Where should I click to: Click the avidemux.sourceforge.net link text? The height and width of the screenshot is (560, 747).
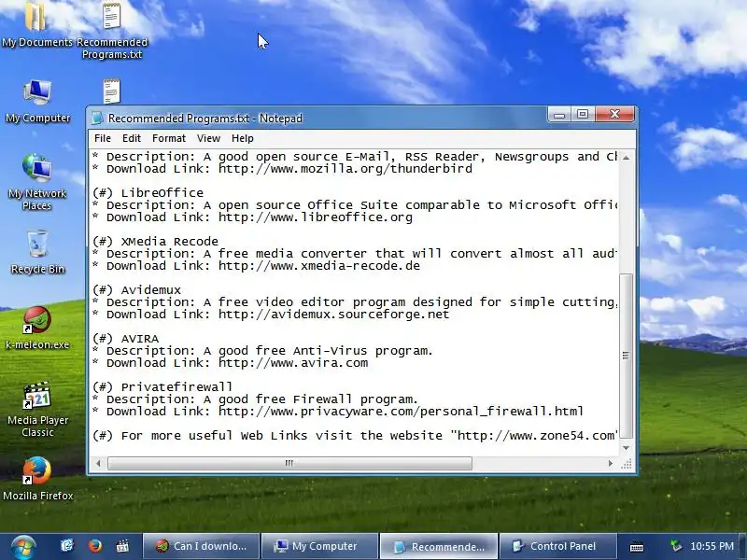coord(334,315)
